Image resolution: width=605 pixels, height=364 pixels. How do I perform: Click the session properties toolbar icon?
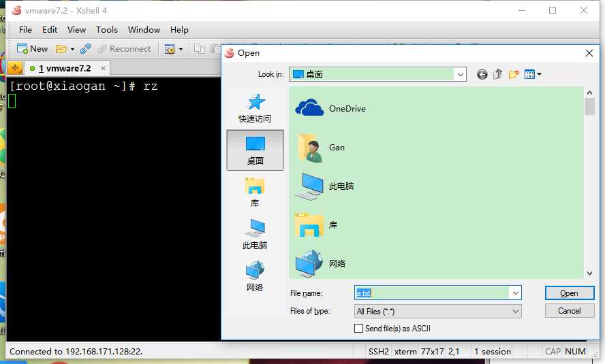170,49
